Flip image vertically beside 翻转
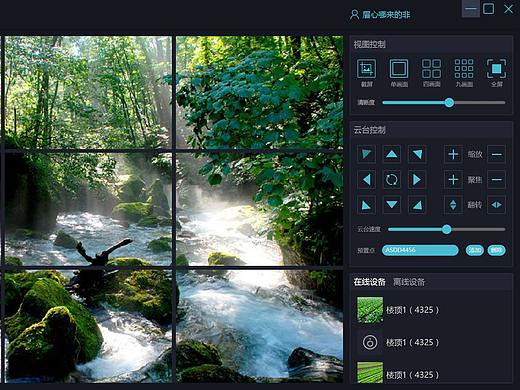The height and width of the screenshot is (390, 520). pos(453,205)
